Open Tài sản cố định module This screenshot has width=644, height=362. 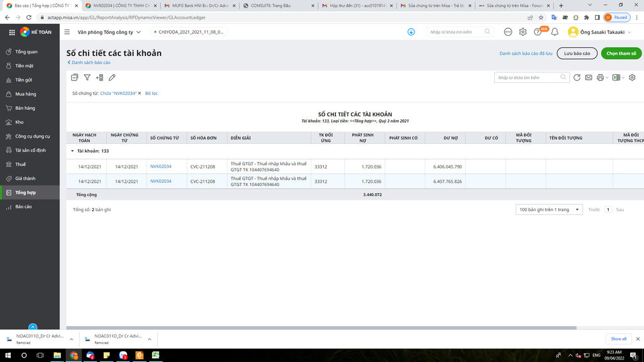point(30,150)
